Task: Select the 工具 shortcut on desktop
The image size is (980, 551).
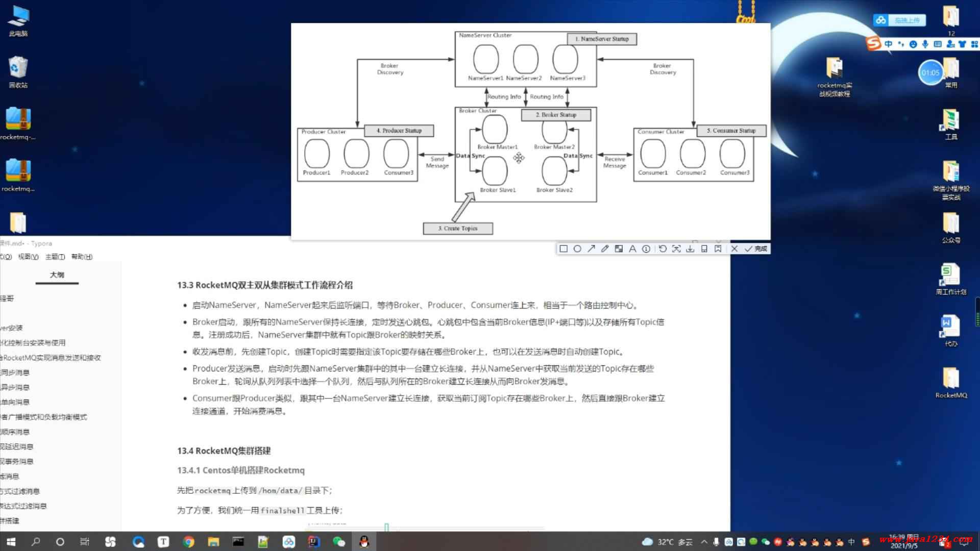Action: pyautogui.click(x=951, y=124)
